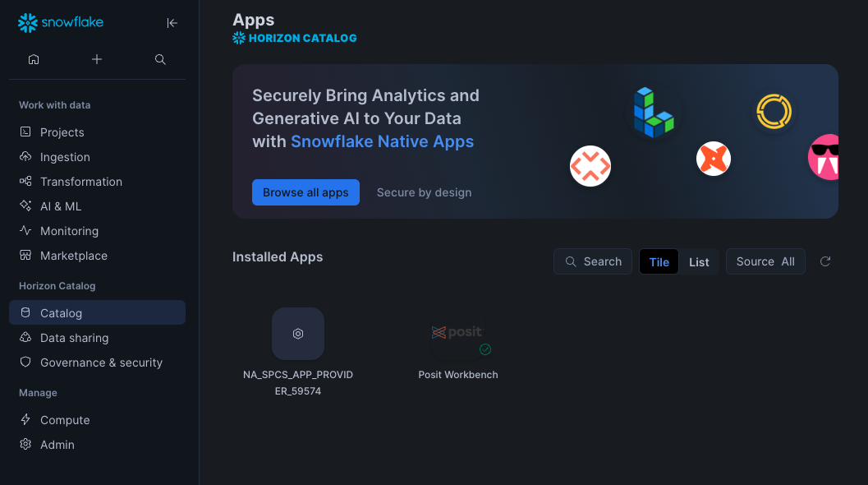Open the Source All filter dropdown
Screen dimensions: 868x485
[x=765, y=261]
